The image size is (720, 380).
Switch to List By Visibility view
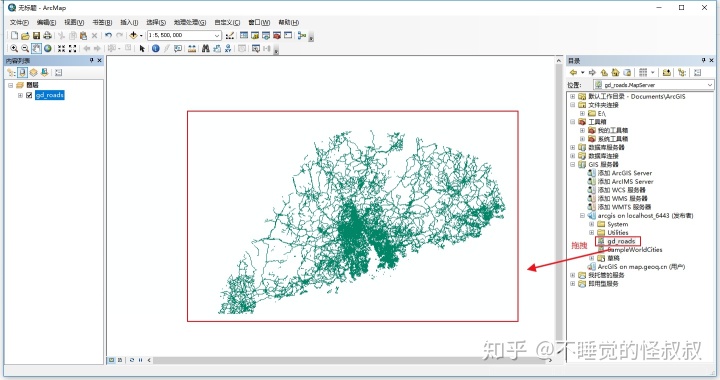click(33, 73)
